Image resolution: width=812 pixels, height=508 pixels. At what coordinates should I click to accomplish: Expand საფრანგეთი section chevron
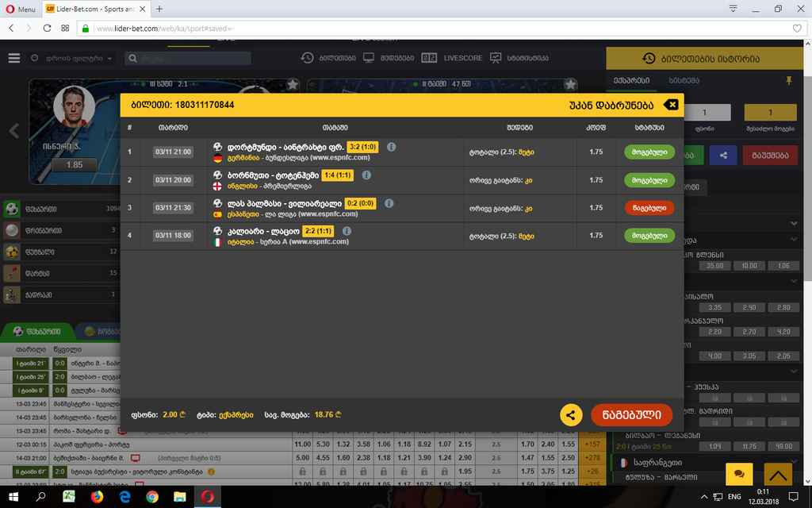coord(794,462)
